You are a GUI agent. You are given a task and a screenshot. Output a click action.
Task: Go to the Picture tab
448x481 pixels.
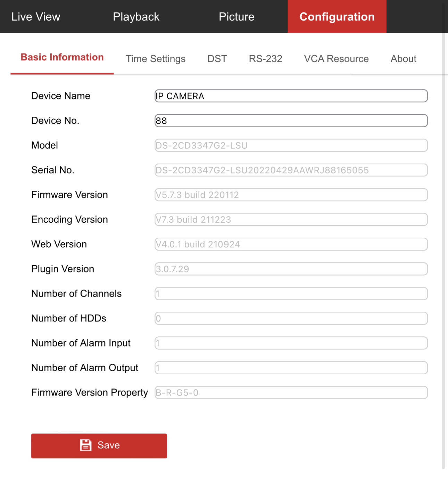[237, 17]
